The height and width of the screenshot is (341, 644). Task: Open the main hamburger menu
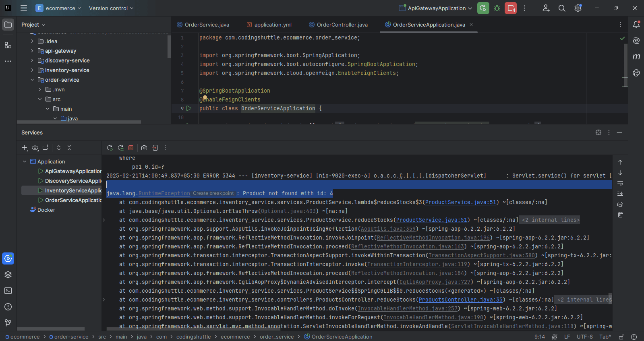point(24,8)
